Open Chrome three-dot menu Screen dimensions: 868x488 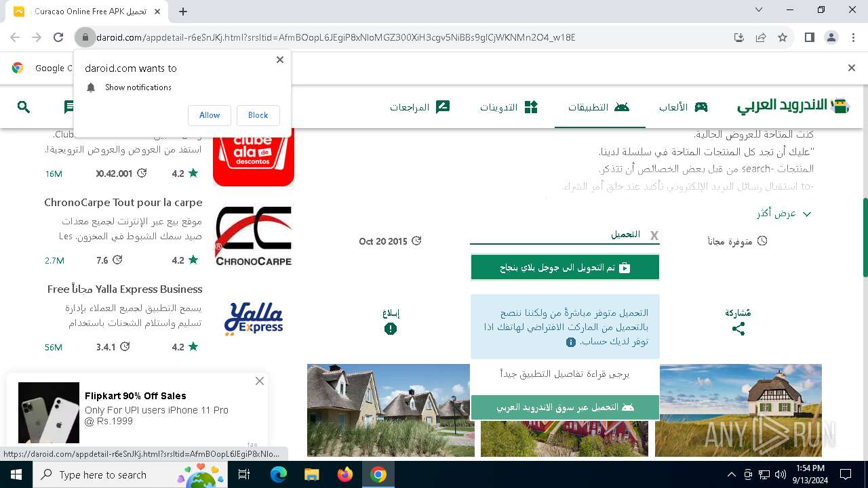click(853, 37)
